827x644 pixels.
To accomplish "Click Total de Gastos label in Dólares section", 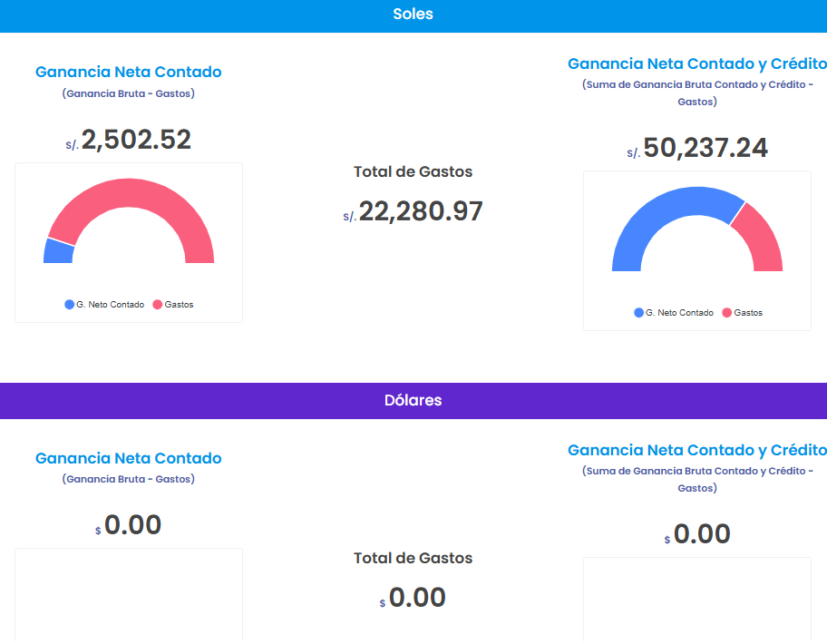I will click(x=413, y=558).
